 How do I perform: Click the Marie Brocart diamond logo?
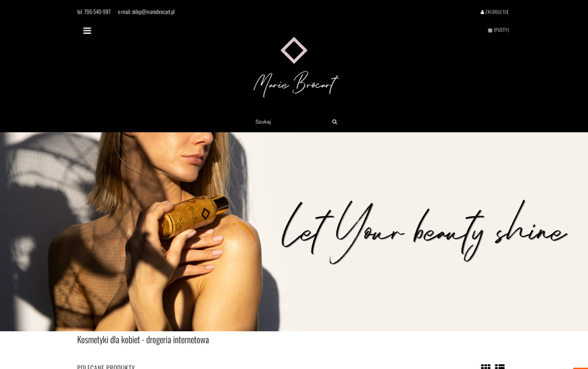point(294,50)
